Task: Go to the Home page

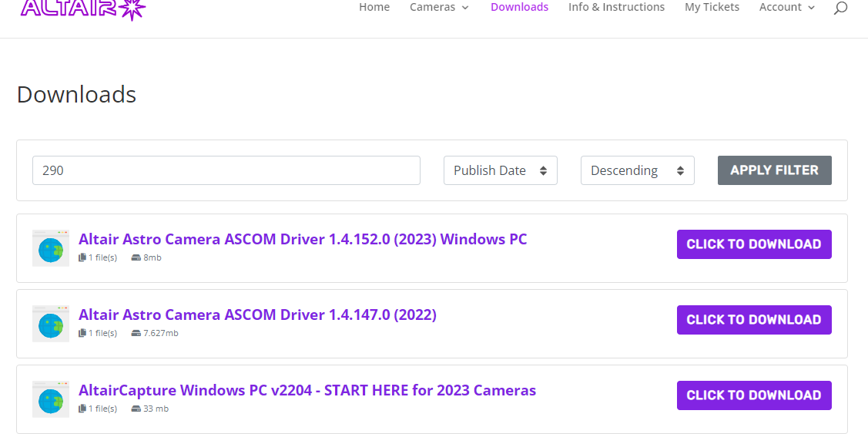Action: coord(374,8)
